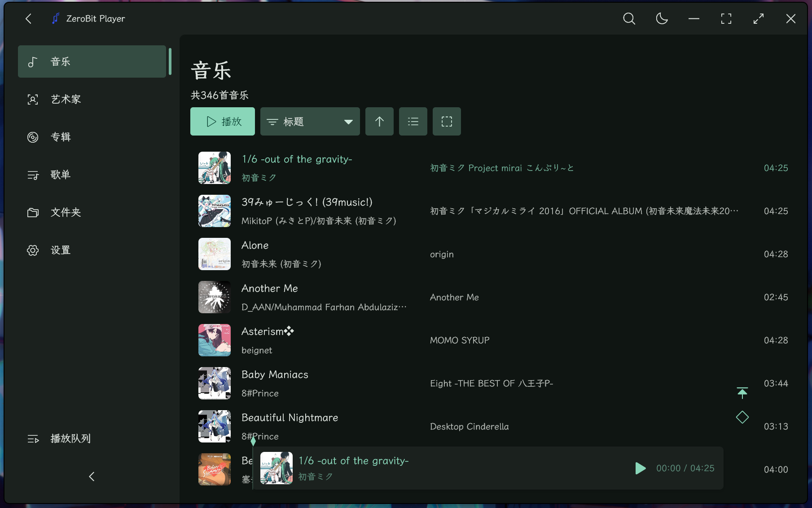Click the 04:25 duration of 39みゅーじっく!
Image resolution: width=812 pixels, height=508 pixels.
pos(776,211)
